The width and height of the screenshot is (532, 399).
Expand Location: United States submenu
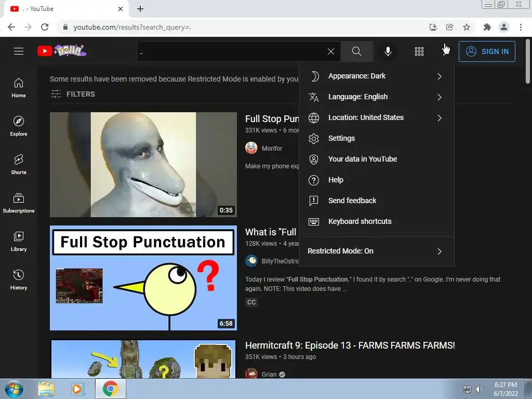[377, 118]
